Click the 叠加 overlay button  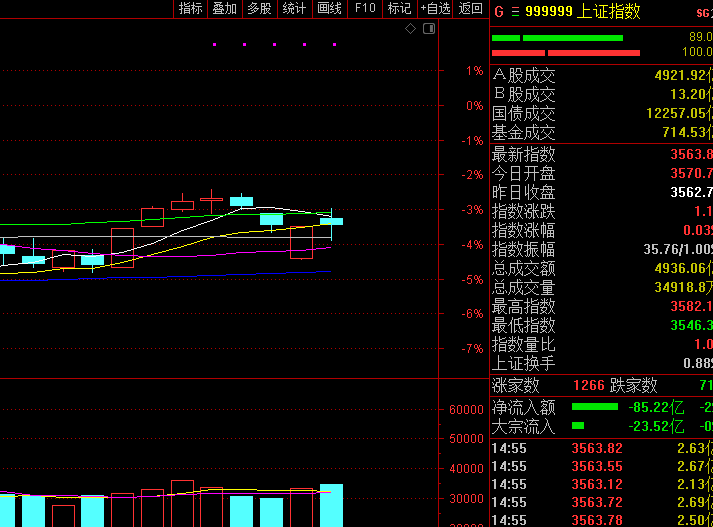pyautogui.click(x=225, y=9)
